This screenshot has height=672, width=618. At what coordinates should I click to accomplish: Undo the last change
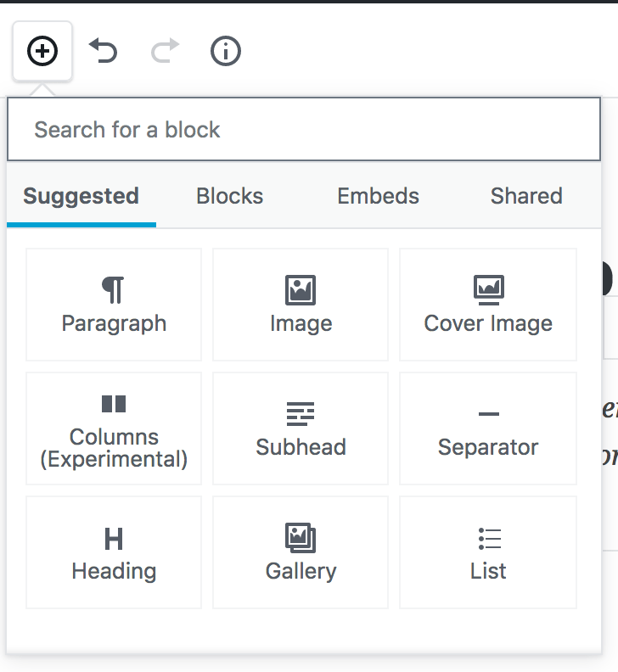click(104, 52)
